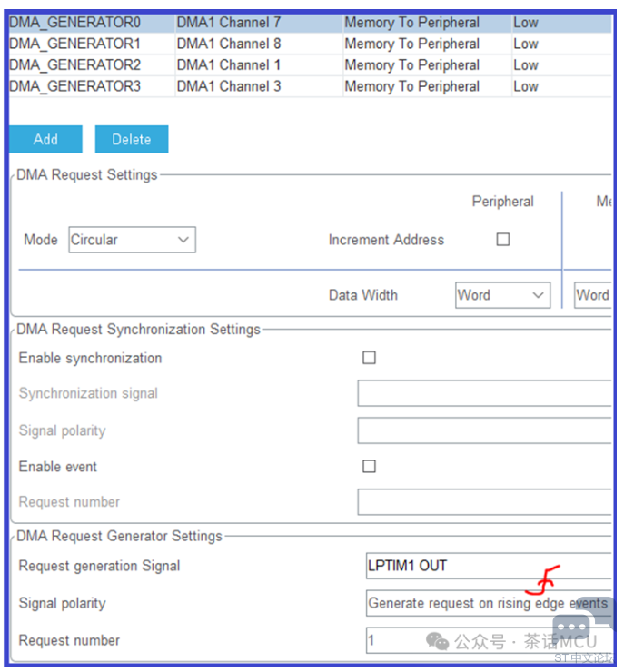The height and width of the screenshot is (672, 624).
Task: Click the WeChat logo in the watermark
Action: (x=438, y=642)
